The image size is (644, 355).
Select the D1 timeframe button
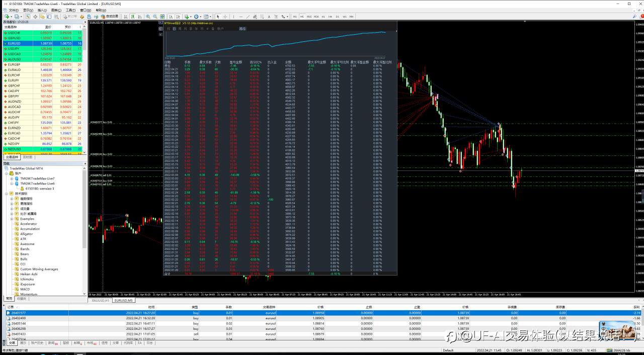point(337,17)
